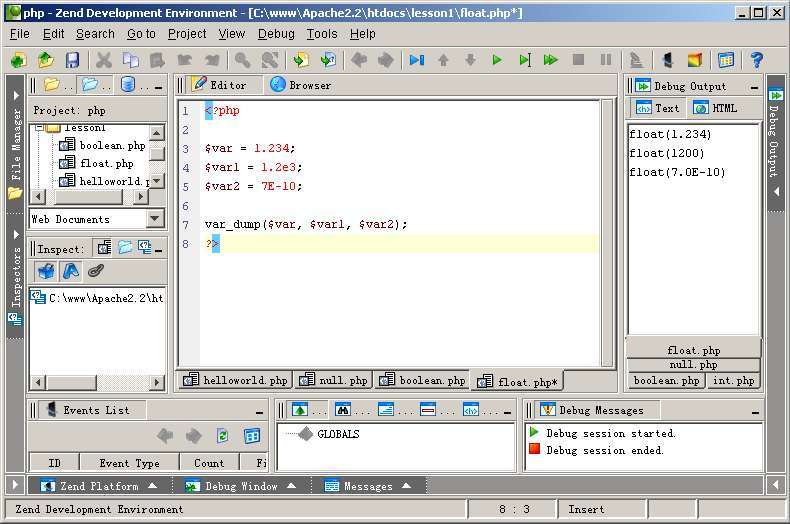The image size is (790, 524).
Task: Open the File menu
Action: coord(20,34)
